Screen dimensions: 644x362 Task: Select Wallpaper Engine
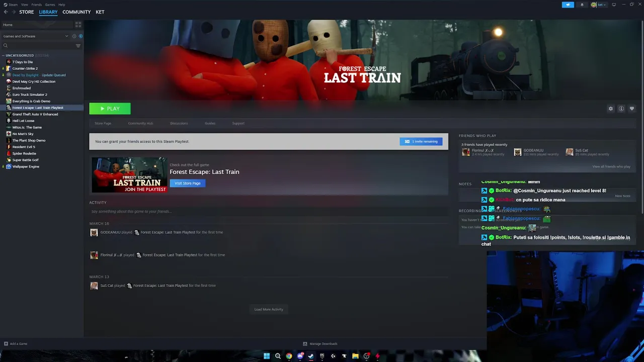26,166
